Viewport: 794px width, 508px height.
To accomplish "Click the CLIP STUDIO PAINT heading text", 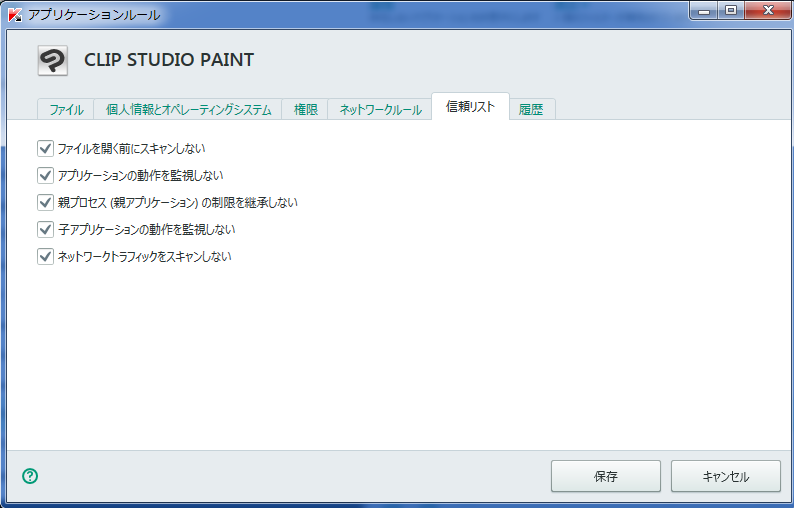I will 169,60.
